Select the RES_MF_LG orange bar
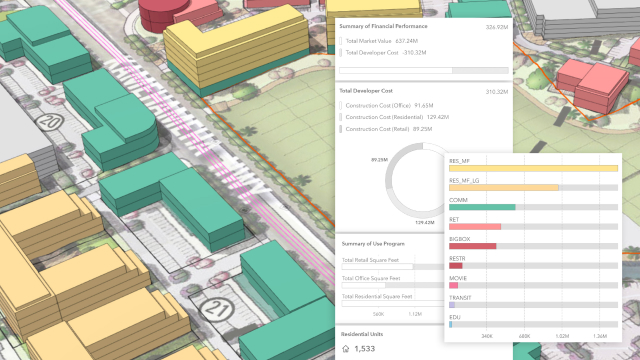640x360 pixels. (504, 188)
